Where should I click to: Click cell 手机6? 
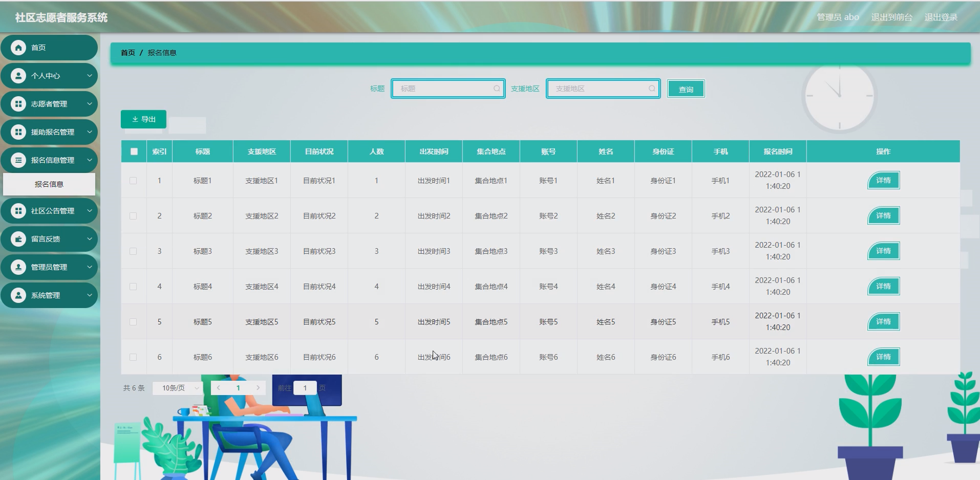[720, 357]
